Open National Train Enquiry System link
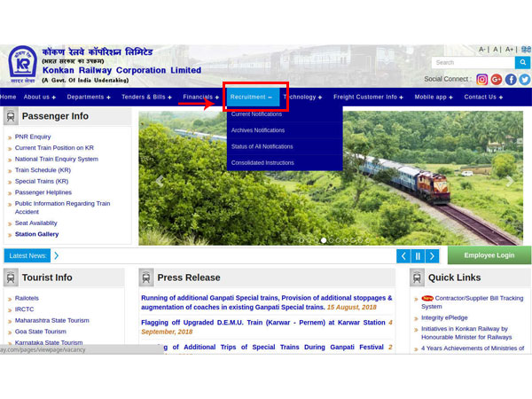 pyautogui.click(x=57, y=159)
